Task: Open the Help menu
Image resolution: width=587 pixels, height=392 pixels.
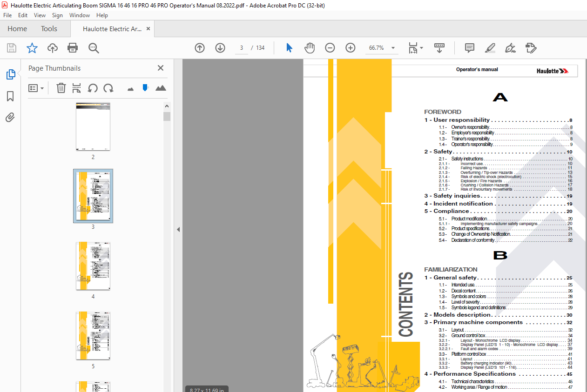Action: 102,15
